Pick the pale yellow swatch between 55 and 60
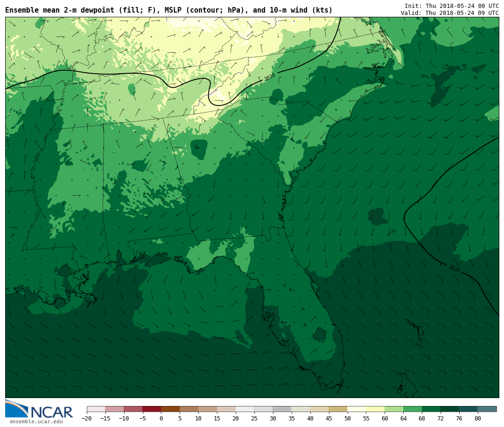Screen dimensions: 504x427 [x=375, y=409]
